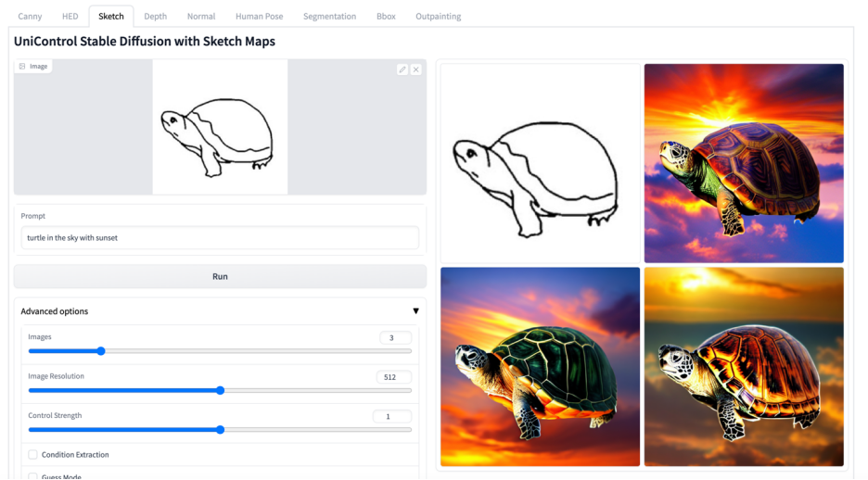The width and height of the screenshot is (868, 480).
Task: Switch to the Canny tab
Action: coord(30,17)
